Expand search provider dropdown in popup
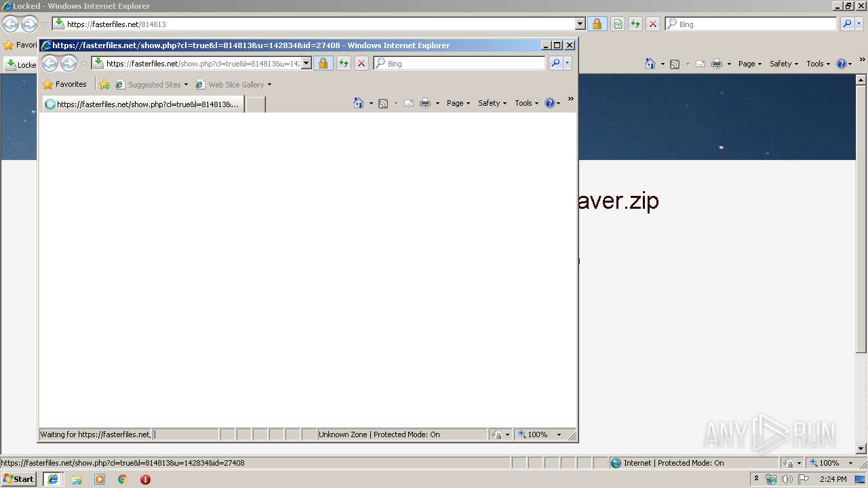 point(568,63)
